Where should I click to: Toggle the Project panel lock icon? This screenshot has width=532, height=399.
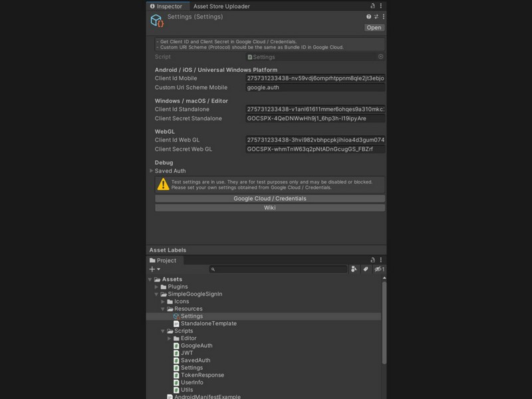(x=372, y=260)
